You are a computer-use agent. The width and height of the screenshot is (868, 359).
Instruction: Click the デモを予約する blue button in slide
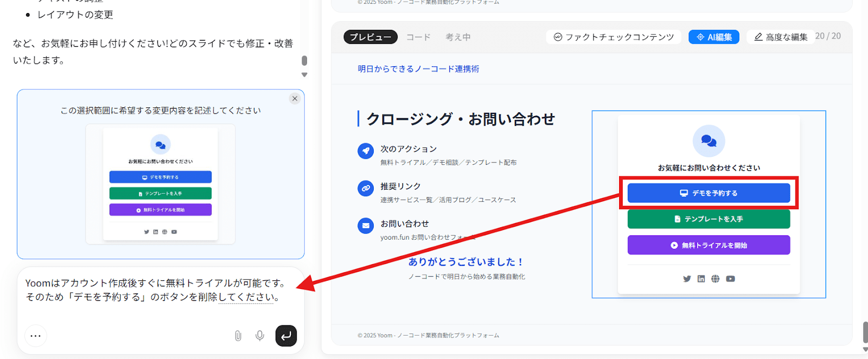tap(709, 193)
